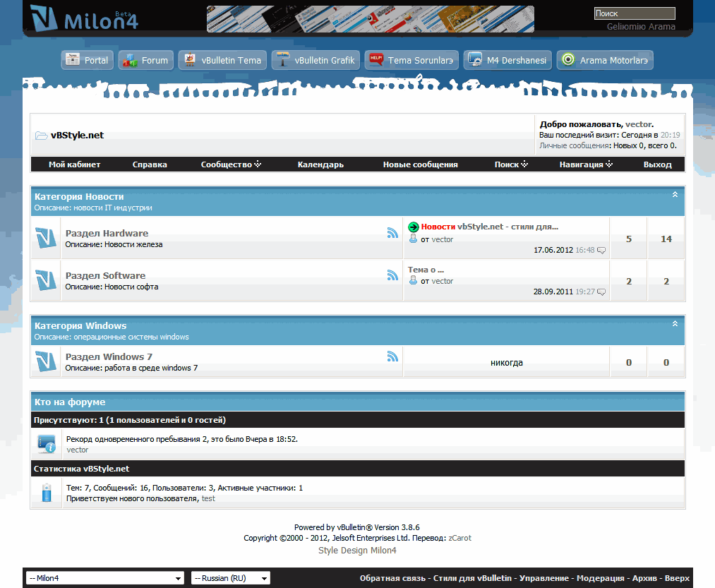Click the Раздел Windows 7 forum status icon
The width and height of the screenshot is (715, 588).
click(46, 361)
